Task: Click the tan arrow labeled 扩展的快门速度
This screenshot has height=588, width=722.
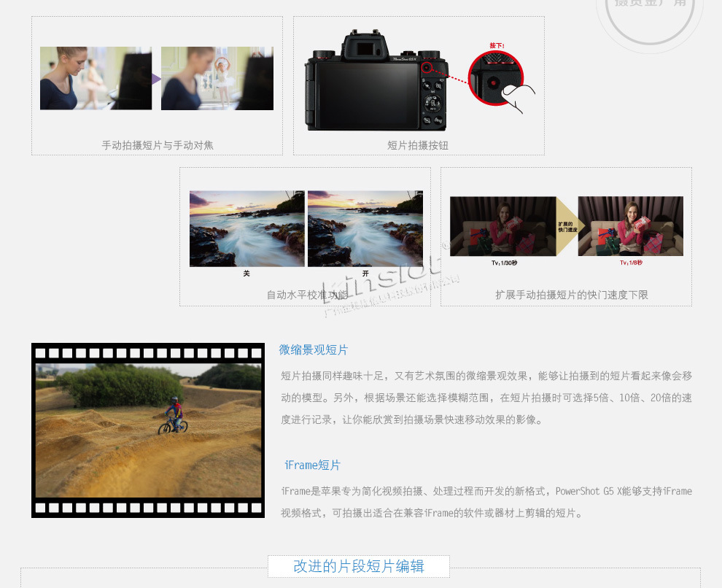Action: [566, 225]
